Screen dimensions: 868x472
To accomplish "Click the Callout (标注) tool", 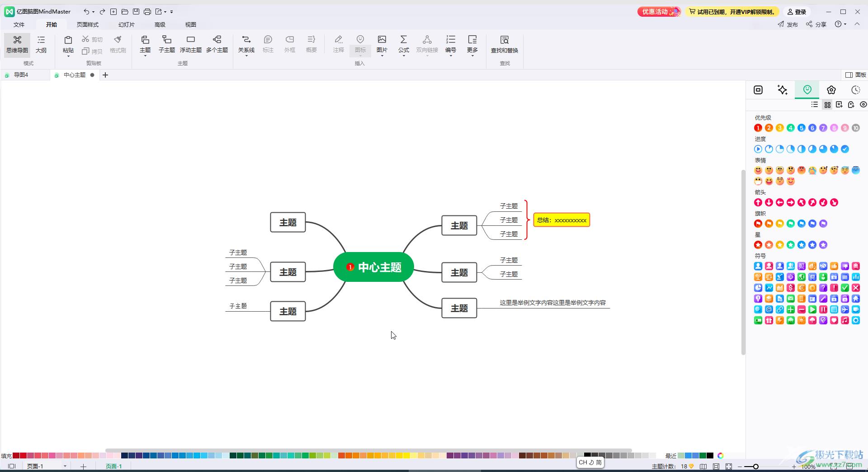I will pos(268,44).
